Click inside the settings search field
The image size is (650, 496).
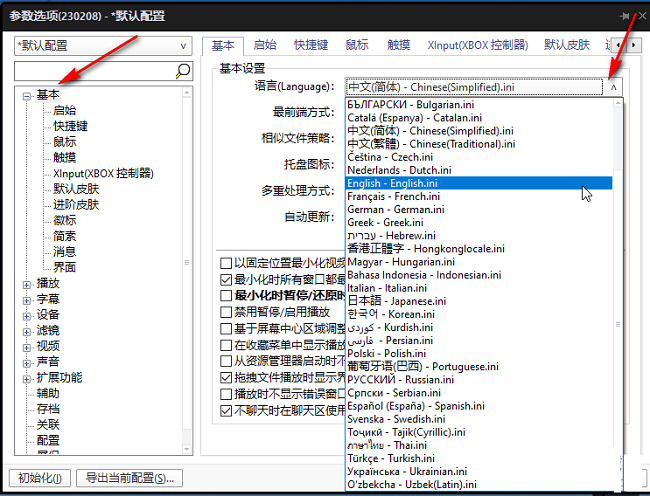coord(95,70)
